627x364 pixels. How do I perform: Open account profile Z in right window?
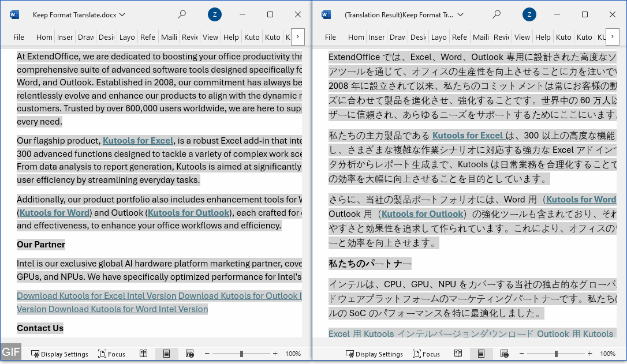coord(529,15)
